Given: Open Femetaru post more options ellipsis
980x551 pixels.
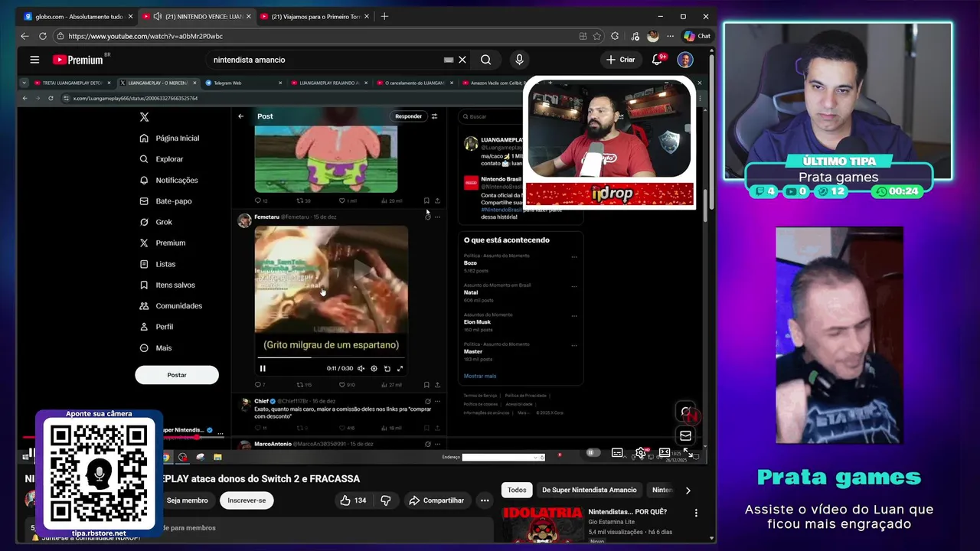Looking at the screenshot, I should point(437,217).
